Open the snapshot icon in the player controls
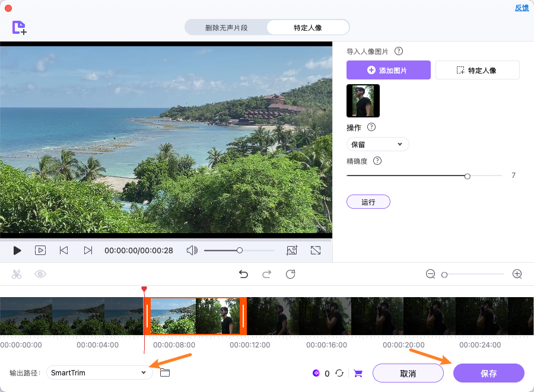Viewport: 534px width, 392px height. coord(292,250)
